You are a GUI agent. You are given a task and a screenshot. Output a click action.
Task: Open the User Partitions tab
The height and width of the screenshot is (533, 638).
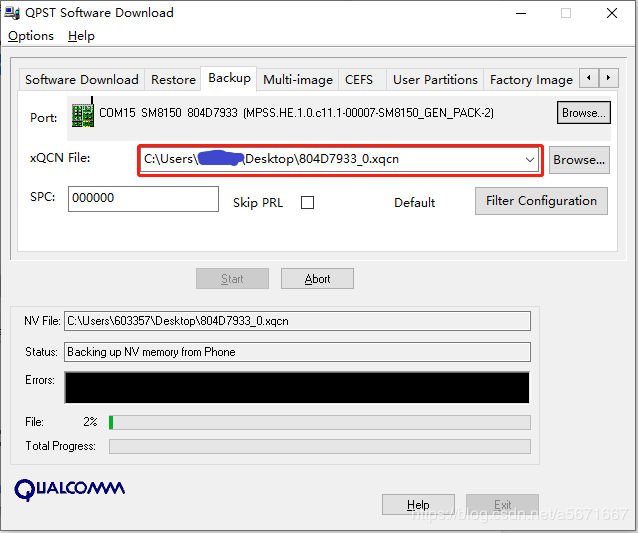click(x=435, y=79)
